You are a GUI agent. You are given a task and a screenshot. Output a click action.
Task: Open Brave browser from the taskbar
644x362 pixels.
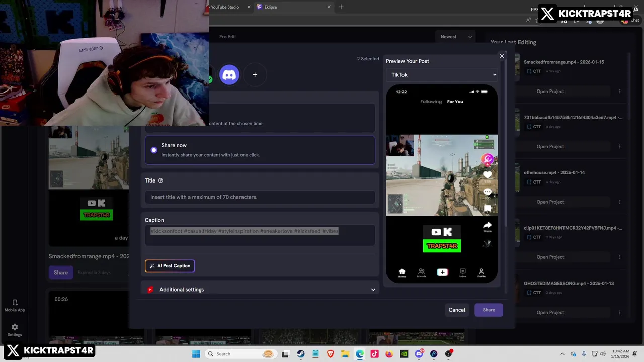331,354
